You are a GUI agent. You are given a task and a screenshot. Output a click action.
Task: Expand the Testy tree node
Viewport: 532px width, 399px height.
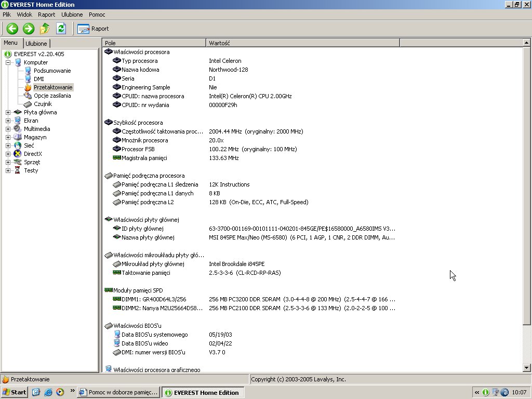[8, 170]
